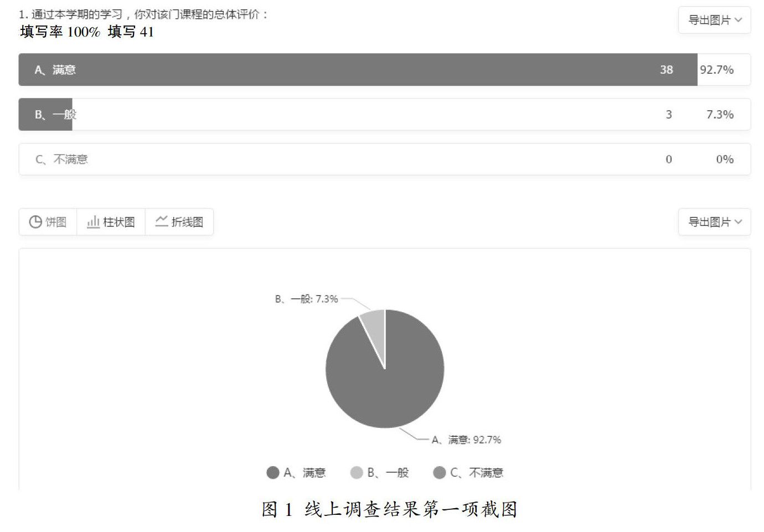Click the pie chart icon in the 饼图 tab
The image size is (764, 532).
[x=35, y=222]
